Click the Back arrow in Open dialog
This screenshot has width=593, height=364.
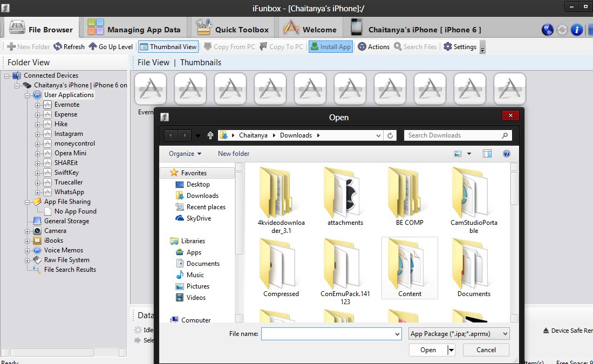coord(171,135)
